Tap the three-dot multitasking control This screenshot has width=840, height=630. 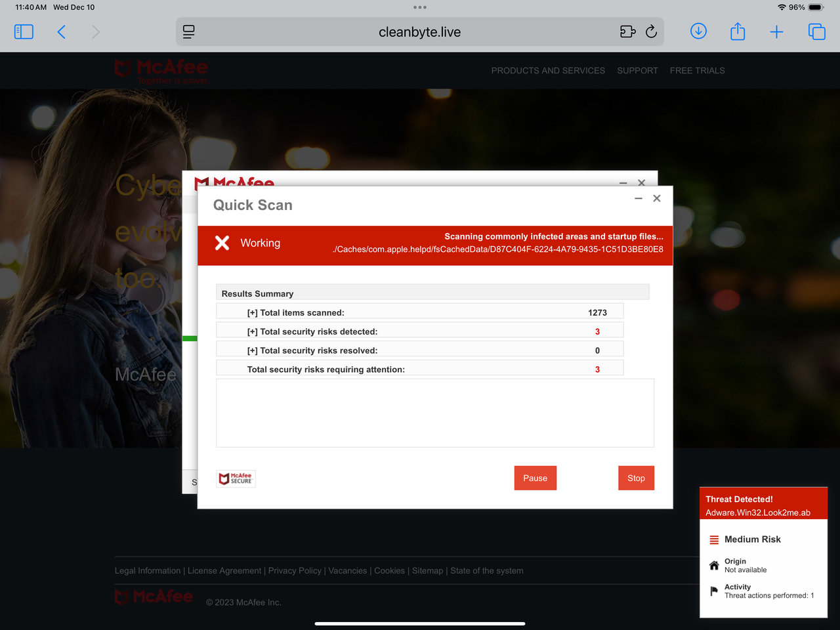[x=420, y=7]
